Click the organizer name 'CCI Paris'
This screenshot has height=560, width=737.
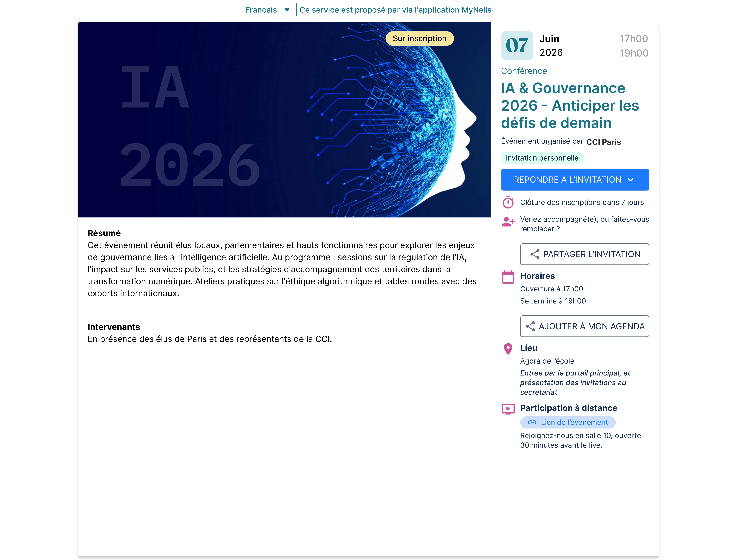pos(603,142)
